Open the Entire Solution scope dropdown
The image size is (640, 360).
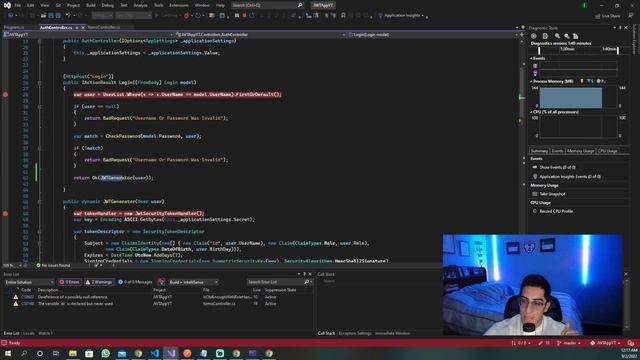29,282
